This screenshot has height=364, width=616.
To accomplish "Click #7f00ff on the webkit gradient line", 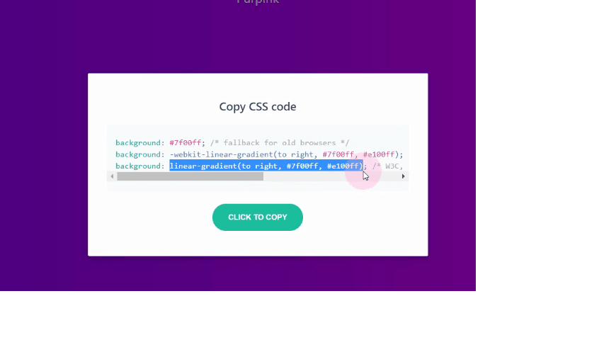I will 338,154.
